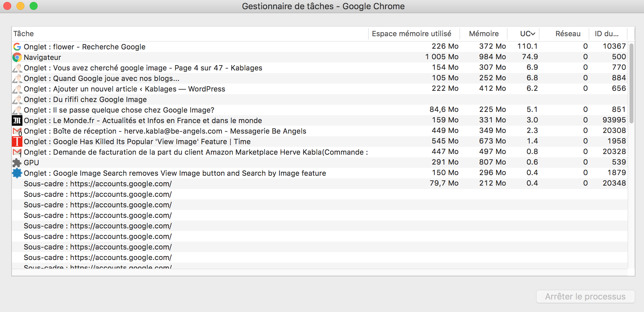Click the Chrome icon next to Navigateur

pos(17,57)
